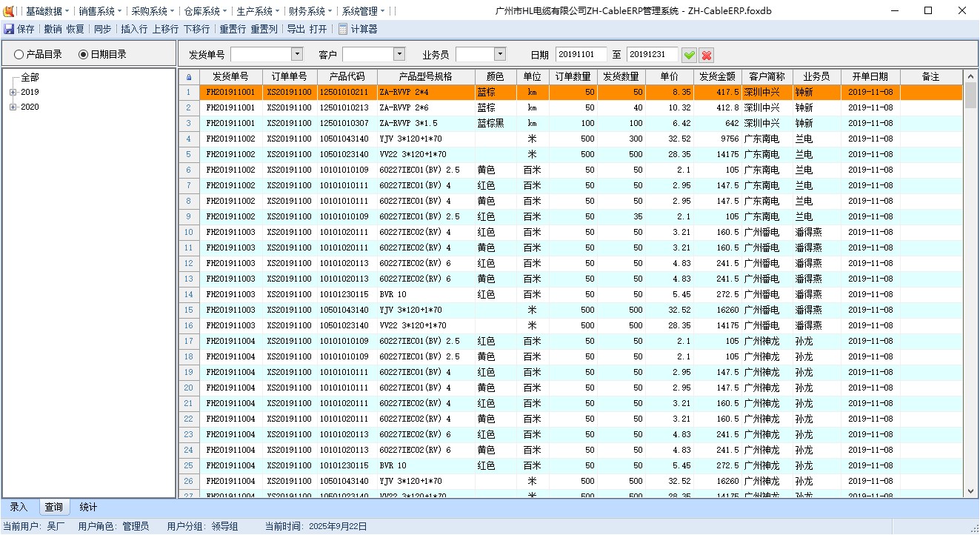Open the 销售系统 menu

point(100,11)
